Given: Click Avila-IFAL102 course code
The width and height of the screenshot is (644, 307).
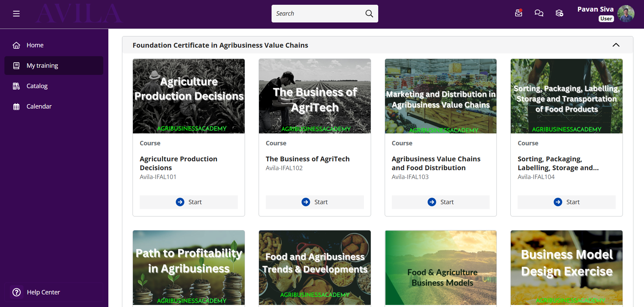Looking at the screenshot, I should [284, 168].
